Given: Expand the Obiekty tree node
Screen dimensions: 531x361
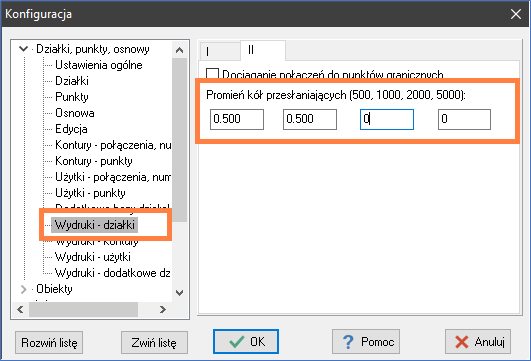Looking at the screenshot, I should (23, 289).
